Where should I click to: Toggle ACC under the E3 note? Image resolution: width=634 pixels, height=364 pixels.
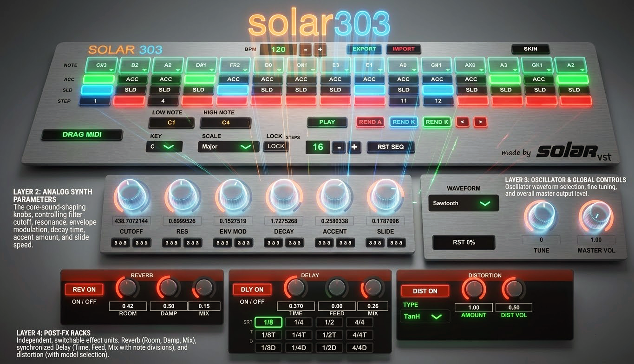(335, 79)
